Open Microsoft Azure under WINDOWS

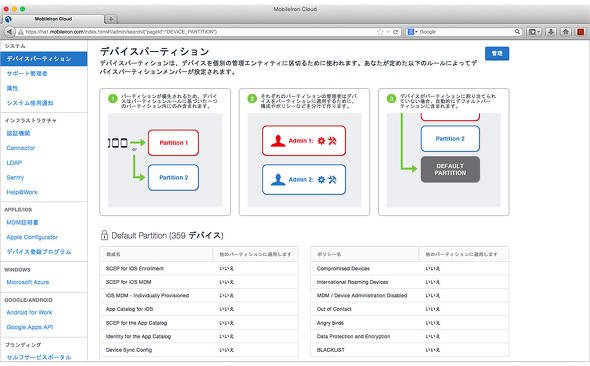tap(28, 282)
